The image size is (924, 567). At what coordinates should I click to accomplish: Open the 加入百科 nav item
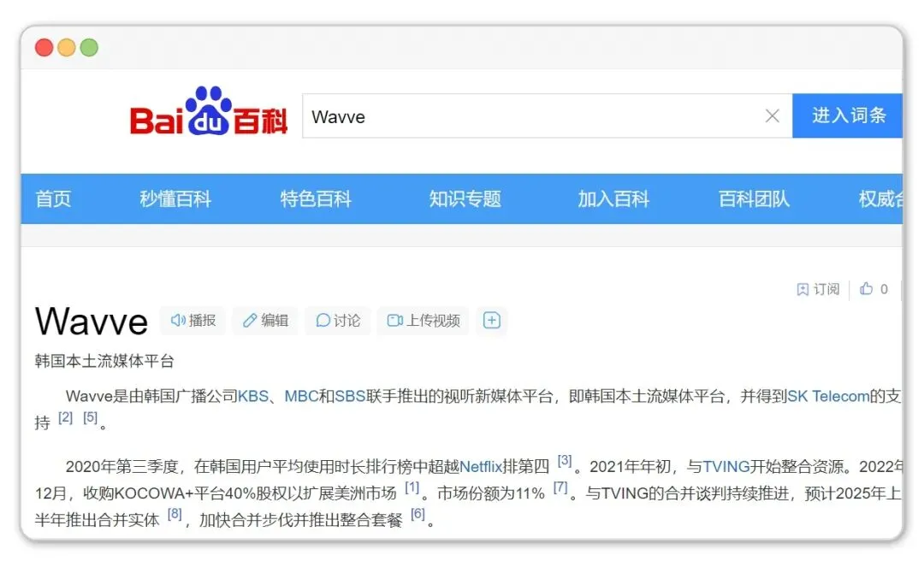coord(613,199)
